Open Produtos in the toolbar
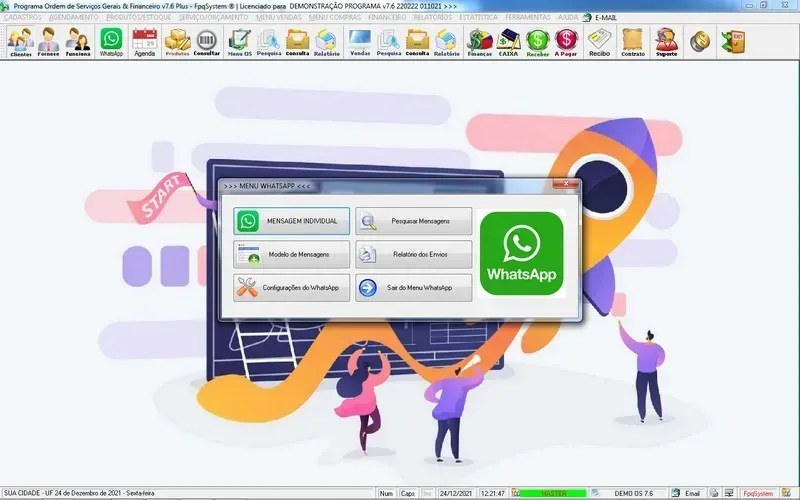 click(x=177, y=42)
